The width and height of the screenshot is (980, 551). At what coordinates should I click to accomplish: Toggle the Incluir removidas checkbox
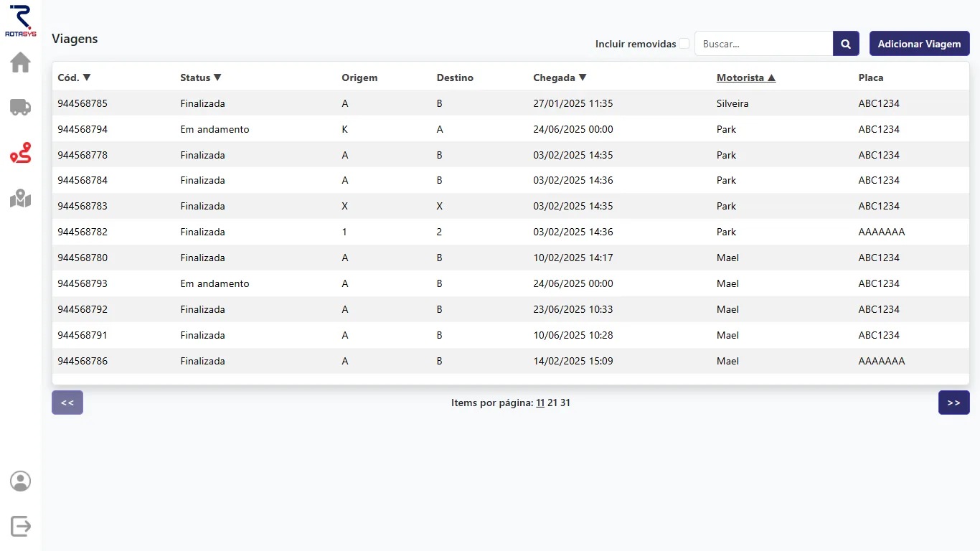click(684, 44)
